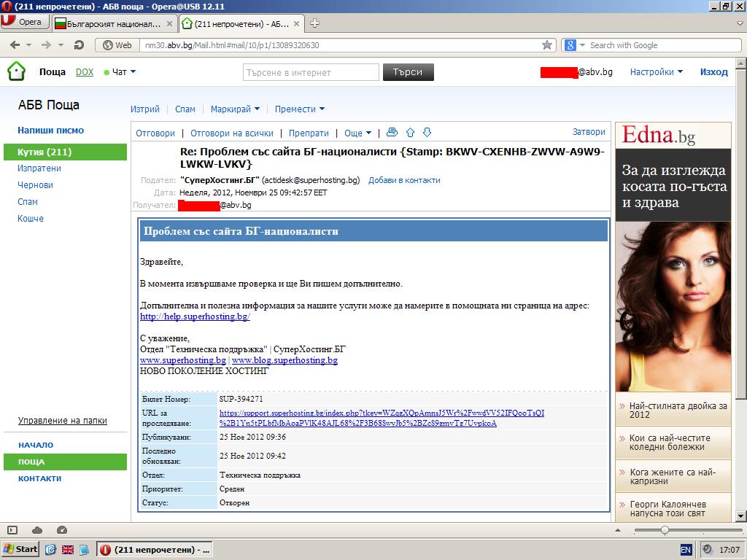Go to КОНТАКТИ in the sidebar
The height and width of the screenshot is (560, 747).
(x=39, y=478)
